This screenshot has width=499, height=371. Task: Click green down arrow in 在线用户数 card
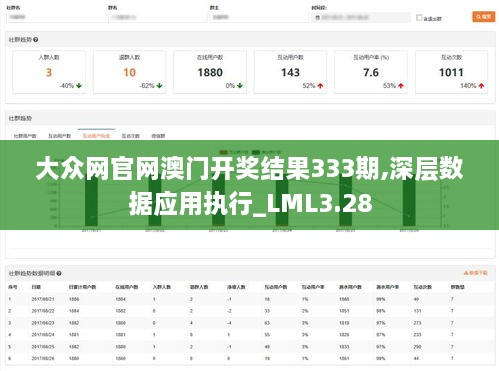tap(240, 86)
